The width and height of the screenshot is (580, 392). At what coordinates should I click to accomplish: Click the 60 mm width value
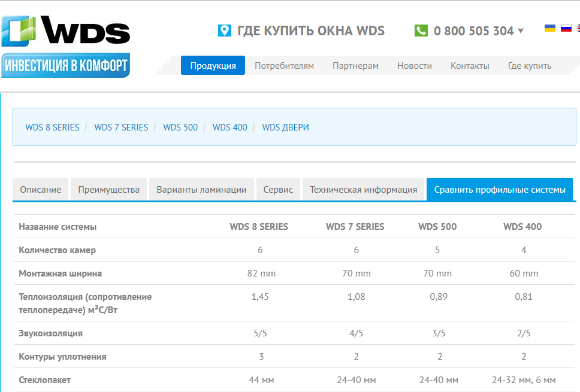(x=524, y=274)
